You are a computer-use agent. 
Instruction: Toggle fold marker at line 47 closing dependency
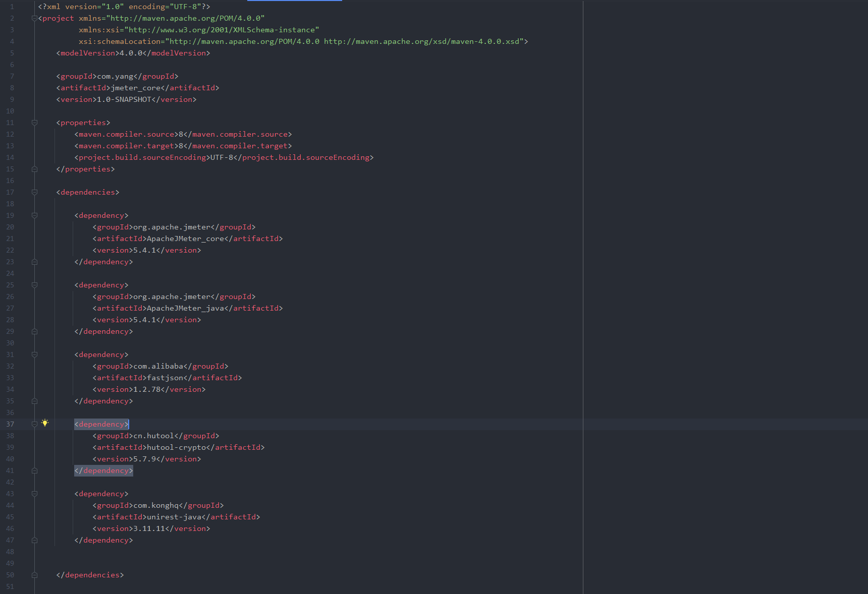[34, 540]
